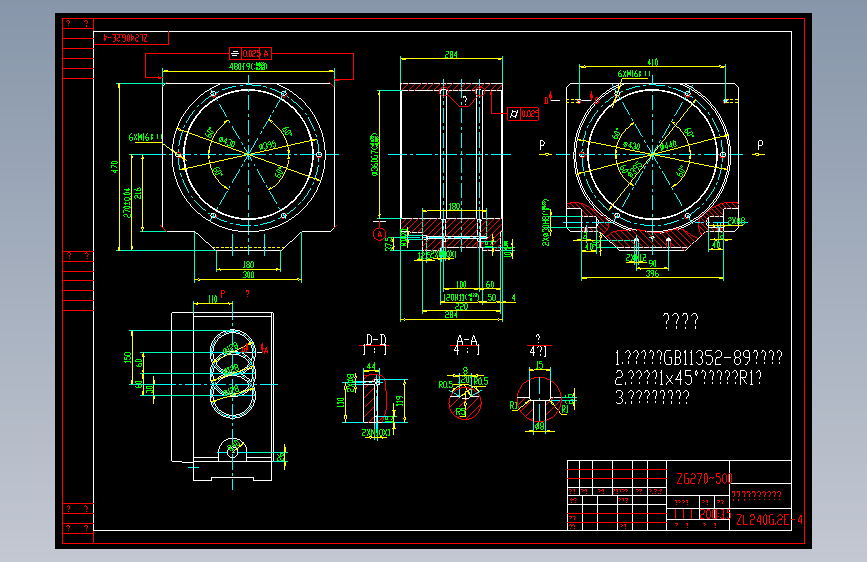Click the left "P" section marker
The image size is (867, 562).
(542, 145)
